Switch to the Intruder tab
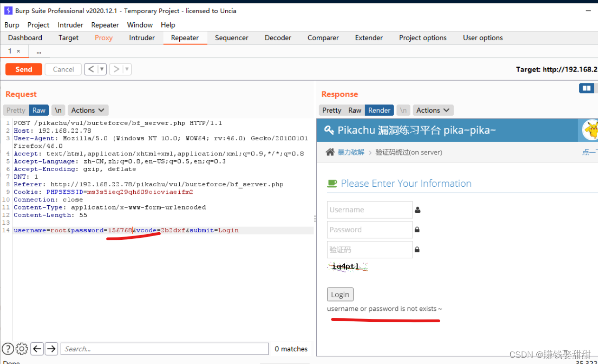The width and height of the screenshot is (598, 364). click(142, 37)
